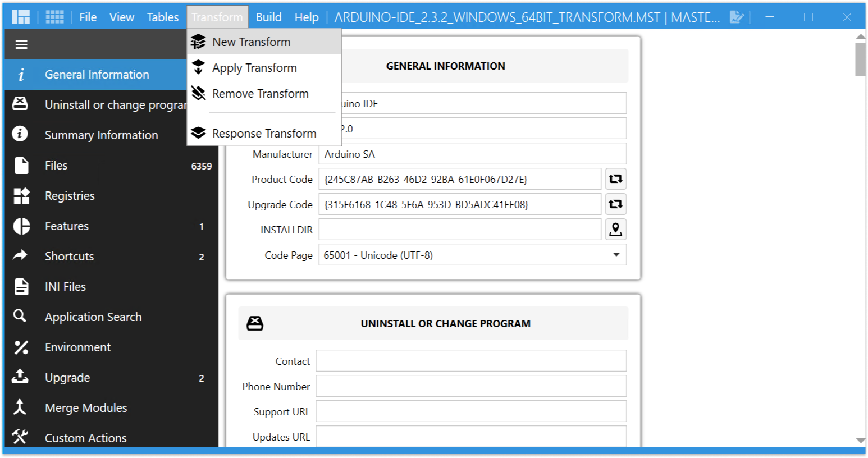868x458 pixels.
Task: Click the scrollbar up arrow
Action: click(x=860, y=36)
